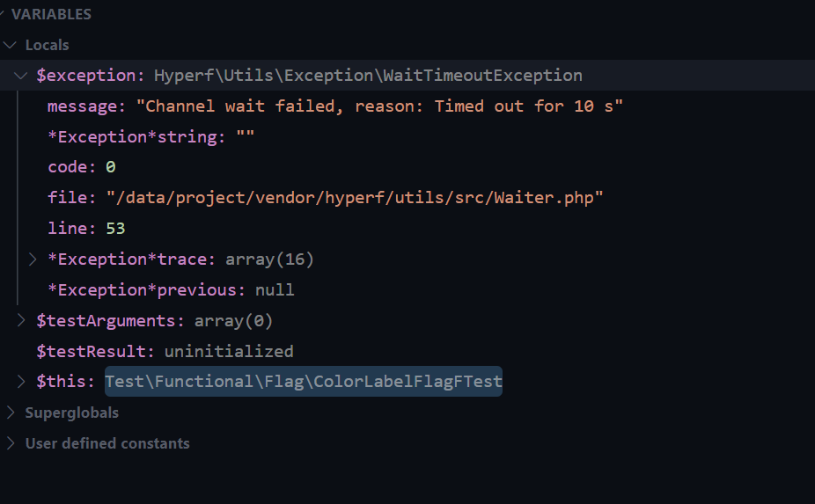This screenshot has height=504, width=815.
Task: Select the $testArguments array(0) row
Action: pos(407,320)
